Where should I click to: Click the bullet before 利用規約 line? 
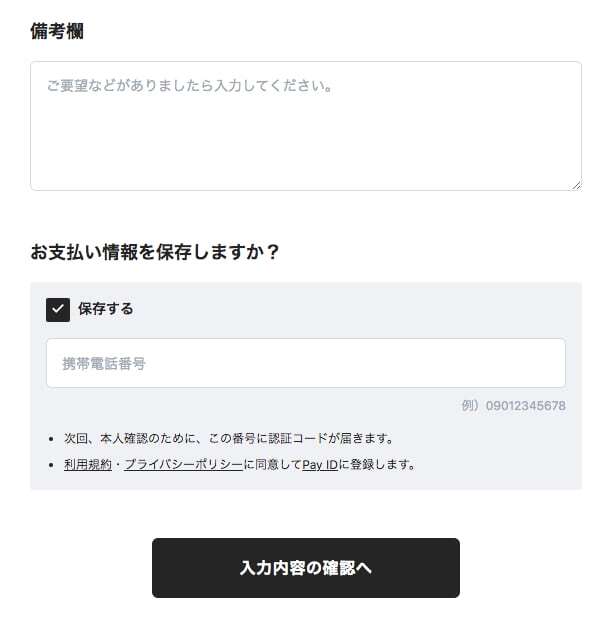click(51, 466)
